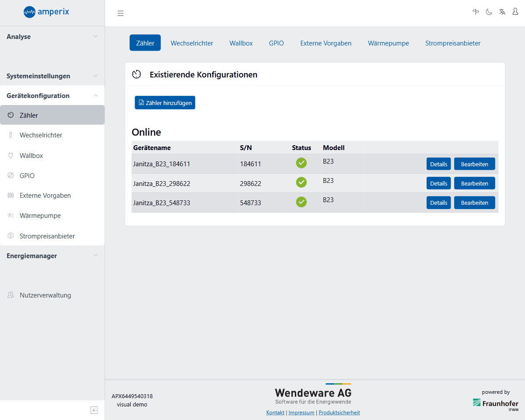Select GPIO in the sidebar

point(27,175)
